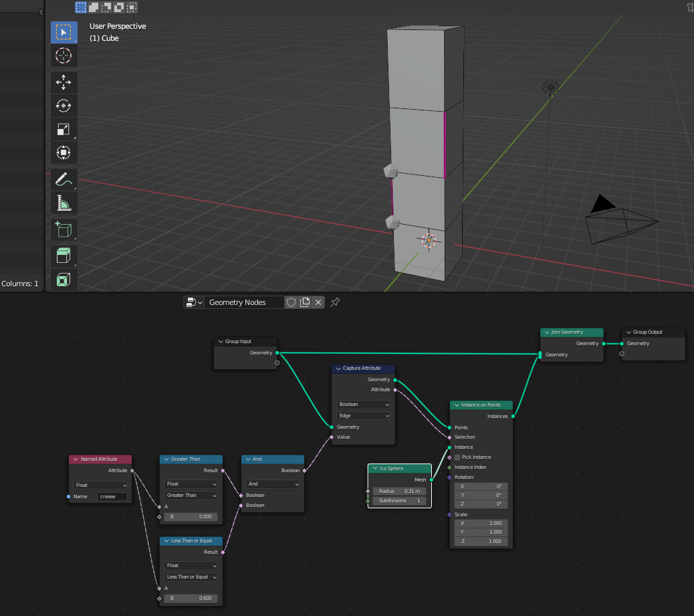Click Scale Z value 1.000
Screen dimensions: 694x616
481,541
